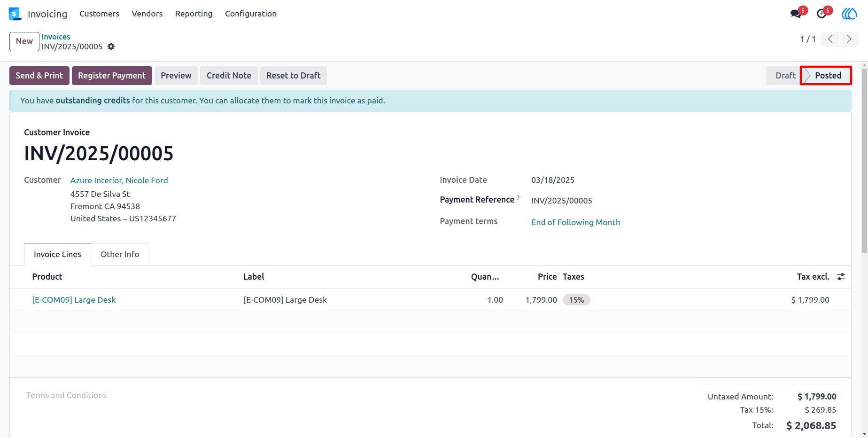868x438 pixels.
Task: Open the activities clock icon
Action: [x=821, y=14]
